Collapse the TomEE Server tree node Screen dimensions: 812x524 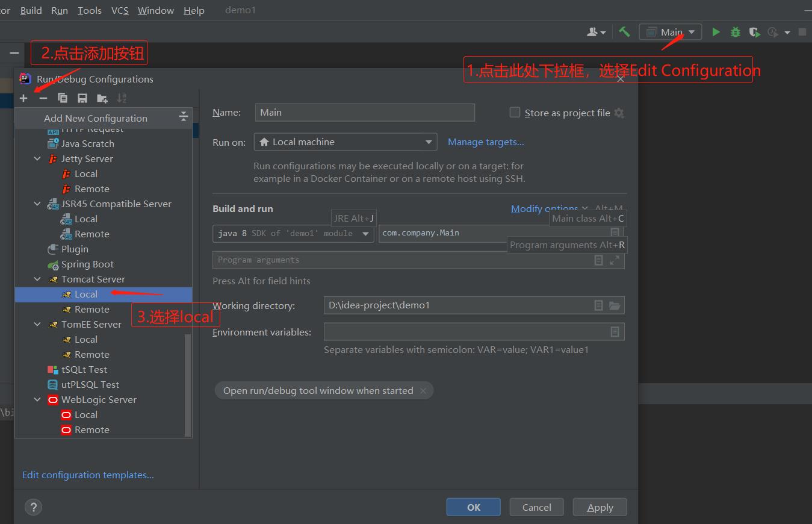tap(37, 325)
